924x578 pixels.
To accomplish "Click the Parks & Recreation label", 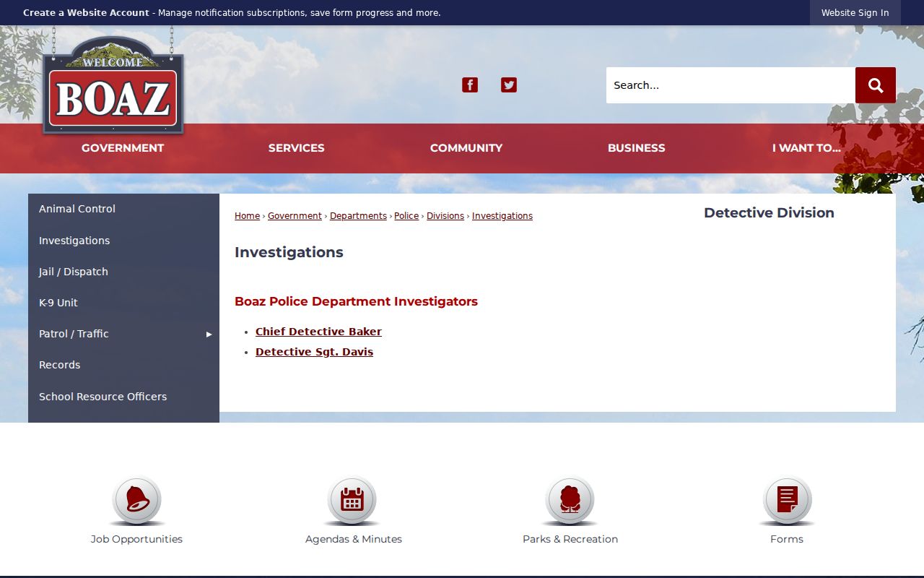I will (x=570, y=539).
